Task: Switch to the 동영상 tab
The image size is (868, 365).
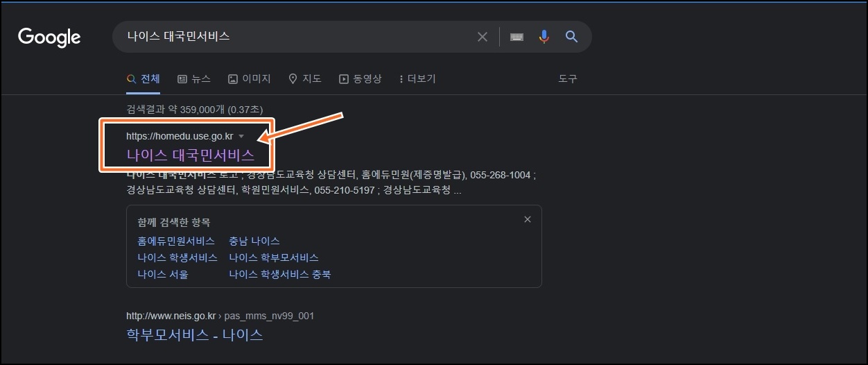Action: tap(361, 79)
